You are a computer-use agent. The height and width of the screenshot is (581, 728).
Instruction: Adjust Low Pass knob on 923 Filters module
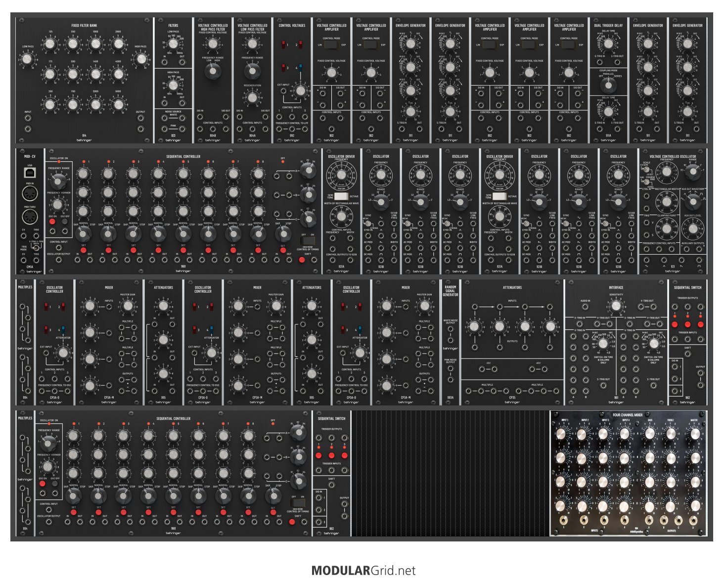(174, 44)
